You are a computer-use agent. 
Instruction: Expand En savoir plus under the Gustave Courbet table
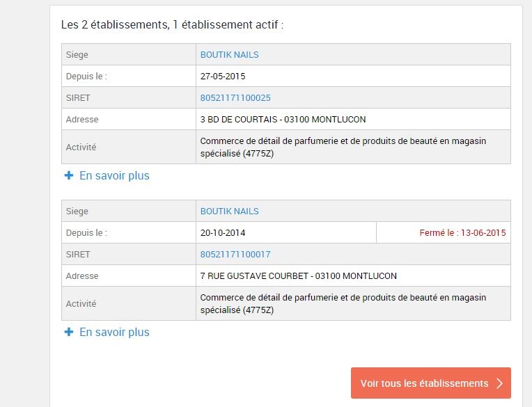[114, 333]
